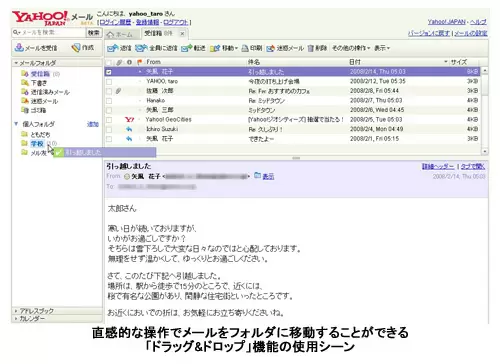The width and height of the screenshot is (500, 364).
Task: Toggle the select-all checkbox in message header
Action: 109,62
